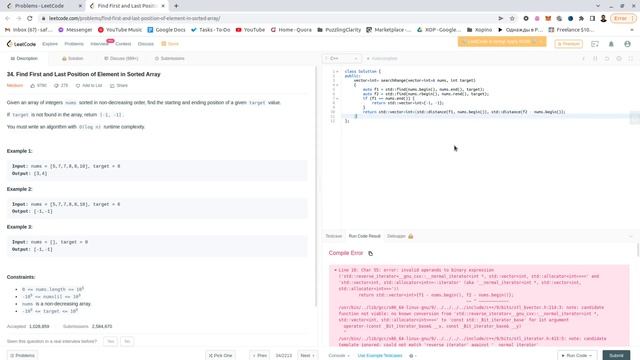The image size is (640, 360).
Task: Open new browser tab with plus icon
Action: pyautogui.click(x=176, y=6)
